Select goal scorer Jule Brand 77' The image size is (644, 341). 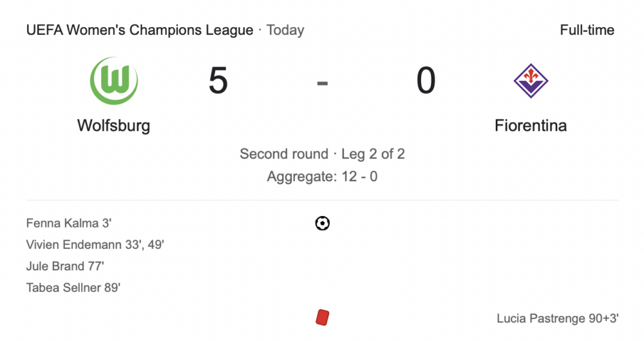point(65,266)
